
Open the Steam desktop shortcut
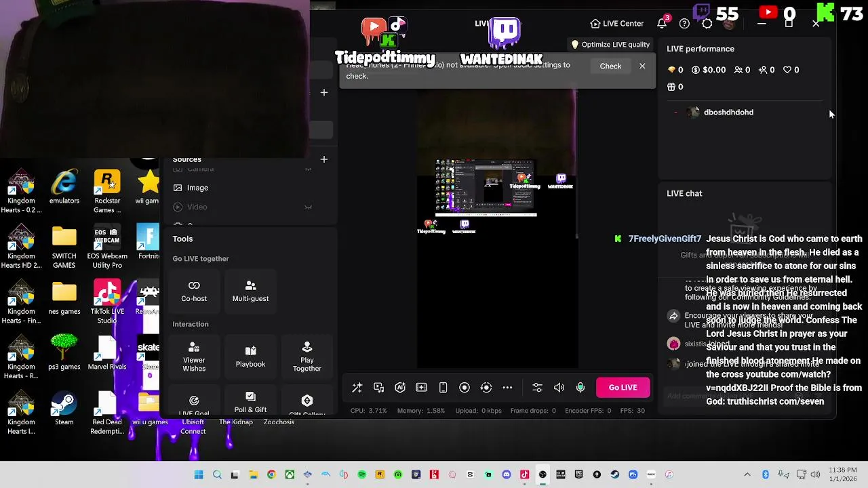pos(64,409)
